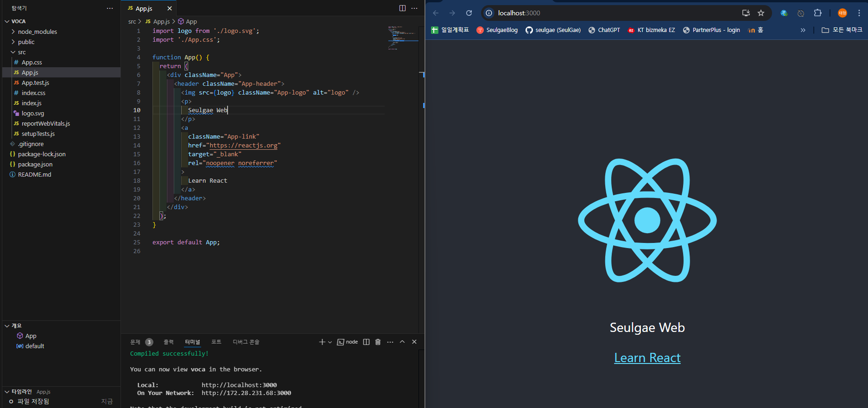Select App symbol in outline
Image resolution: width=868 pixels, height=408 pixels.
61,336
